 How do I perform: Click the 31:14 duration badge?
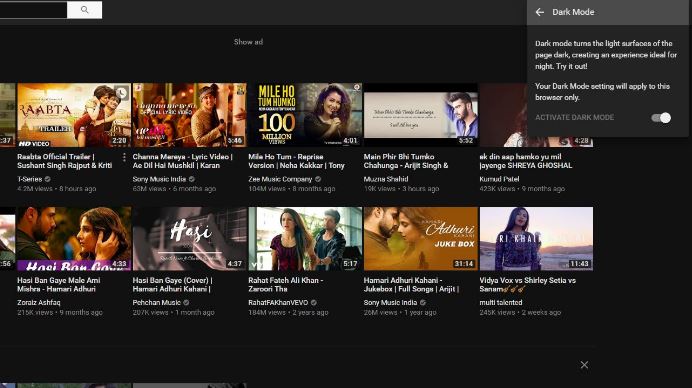pyautogui.click(x=464, y=264)
